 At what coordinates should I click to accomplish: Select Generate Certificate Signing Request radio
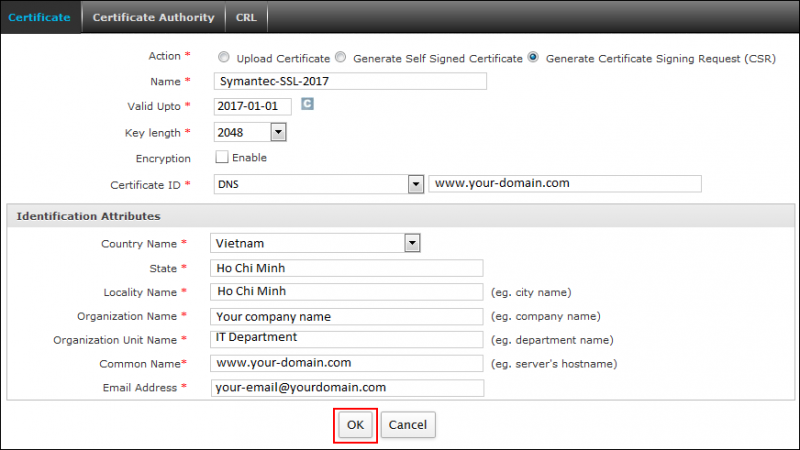click(534, 58)
